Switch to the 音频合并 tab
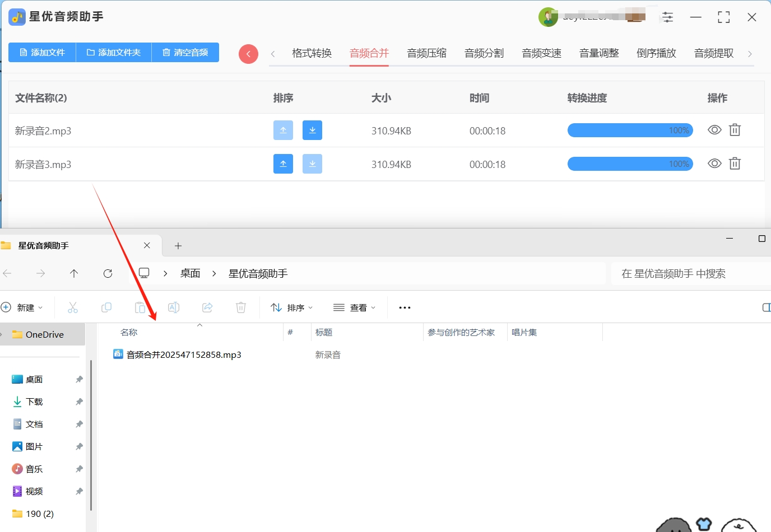Viewport: 771px width, 532px height. [x=369, y=53]
